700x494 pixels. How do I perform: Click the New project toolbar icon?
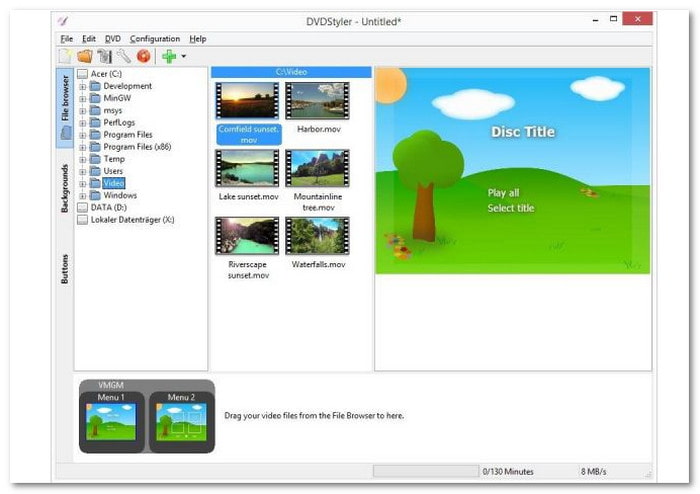tap(66, 56)
